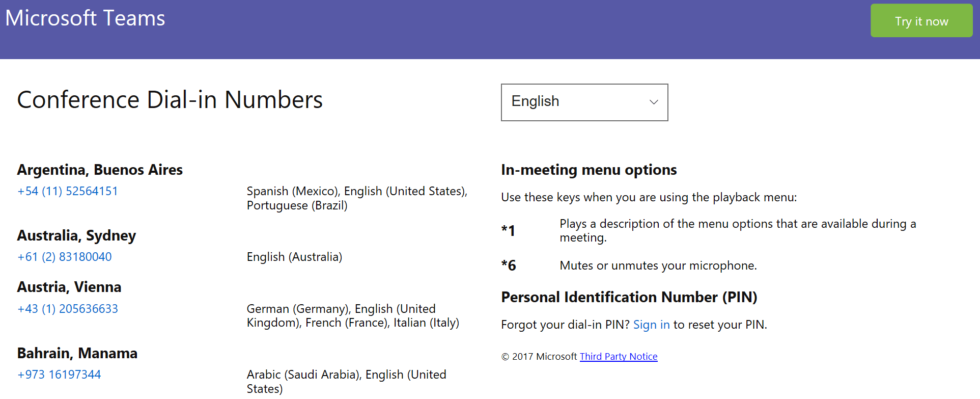
Task: Click the Spanish (Mexico) languages text
Action: pyautogui.click(x=357, y=198)
